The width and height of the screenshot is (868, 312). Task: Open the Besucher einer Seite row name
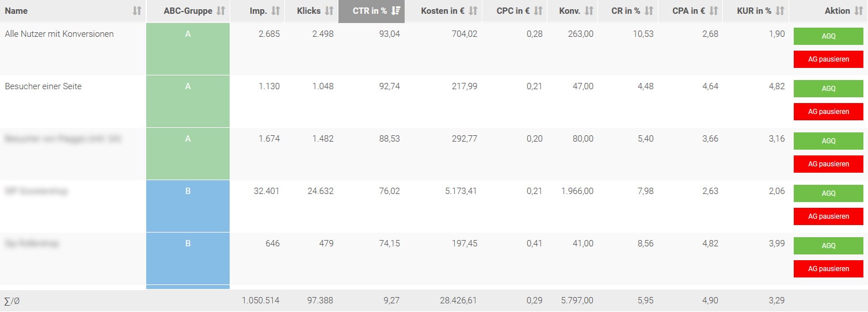[43, 86]
